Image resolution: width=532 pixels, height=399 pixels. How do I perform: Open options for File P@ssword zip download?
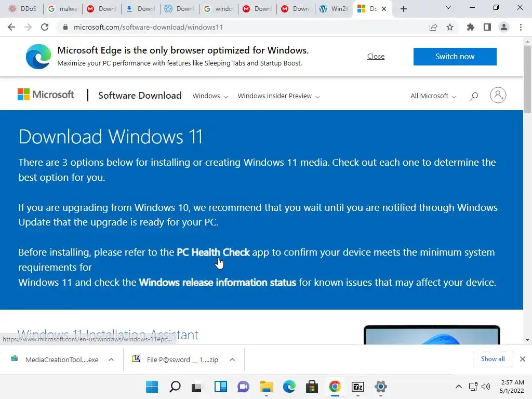(x=232, y=360)
